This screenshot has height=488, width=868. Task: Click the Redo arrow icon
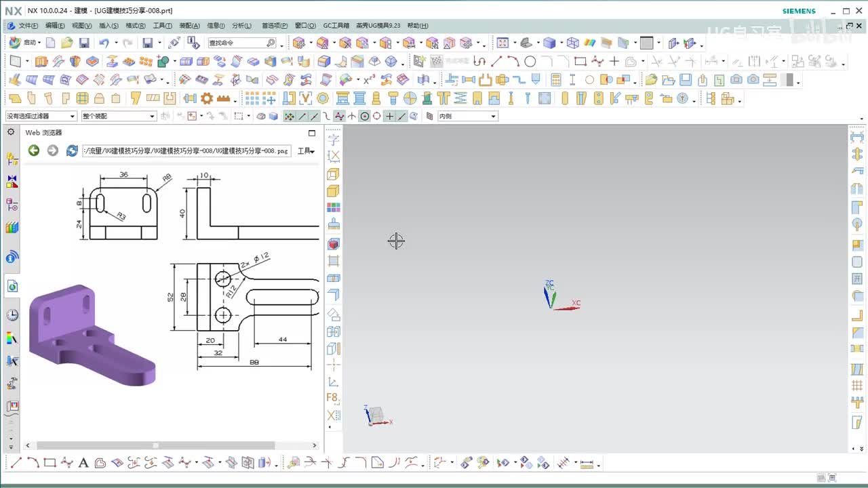(x=126, y=43)
